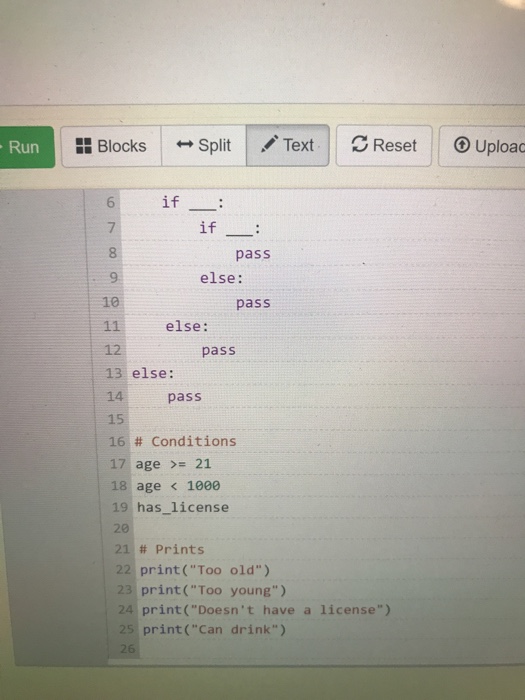Click the 'if' keyword on line 6

click(171, 202)
